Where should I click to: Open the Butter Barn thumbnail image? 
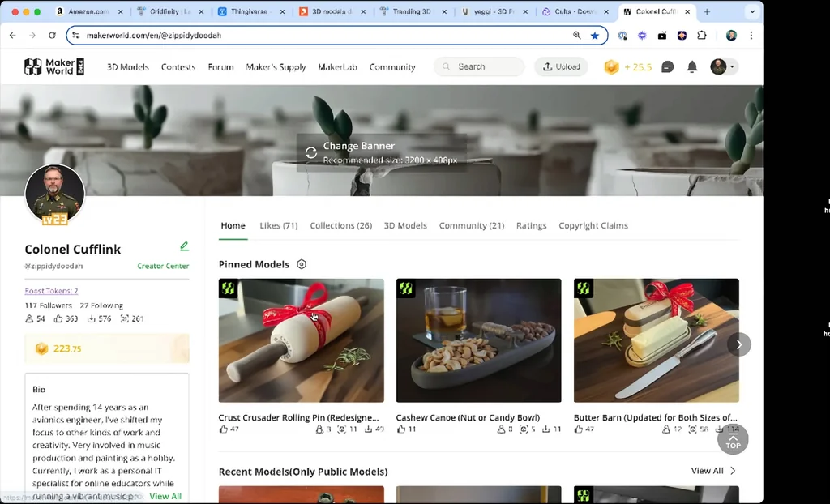tap(657, 340)
